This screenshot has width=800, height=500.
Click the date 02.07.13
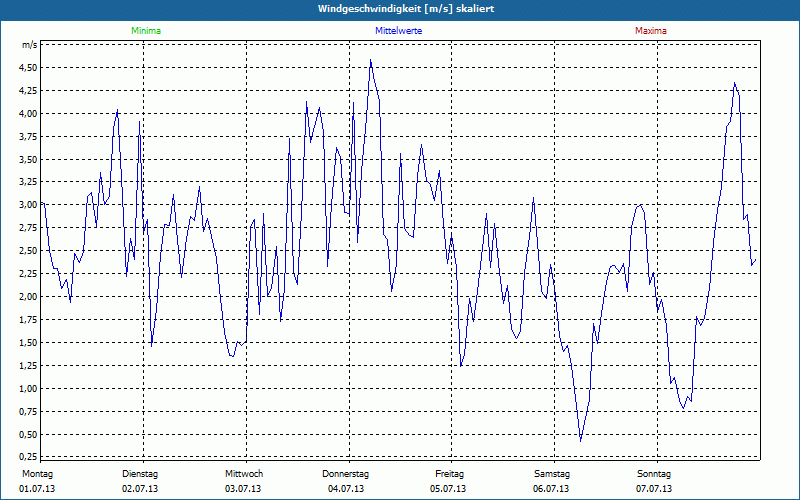point(140,489)
